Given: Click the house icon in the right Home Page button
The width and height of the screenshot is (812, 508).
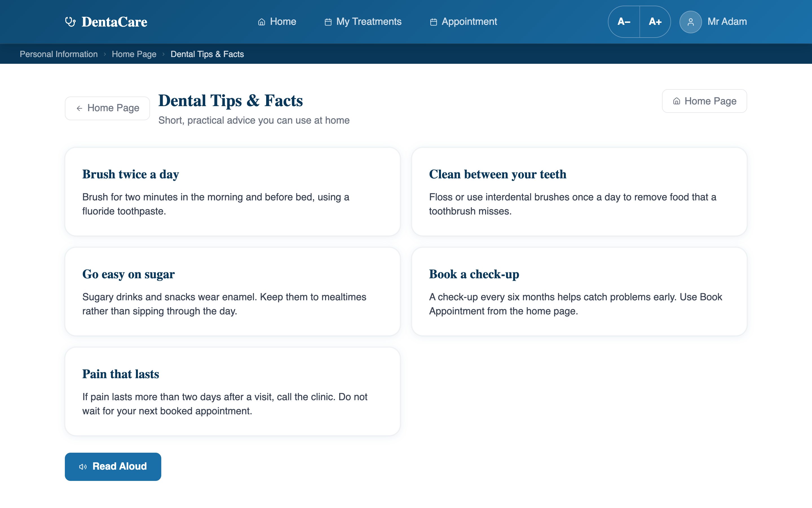Looking at the screenshot, I should coord(676,101).
